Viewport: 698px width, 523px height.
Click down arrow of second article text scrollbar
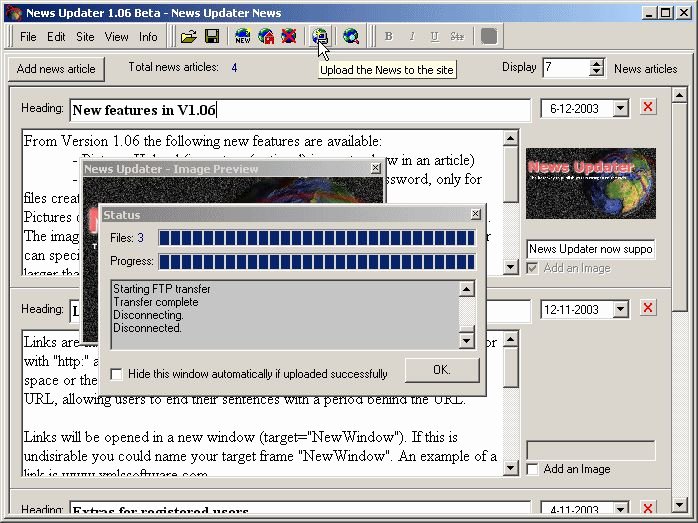[x=511, y=468]
